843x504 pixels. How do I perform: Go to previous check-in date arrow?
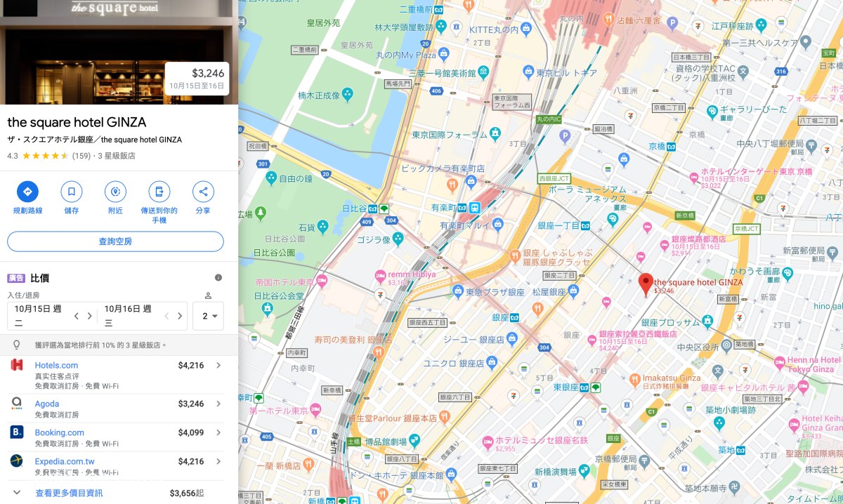pos(77,316)
